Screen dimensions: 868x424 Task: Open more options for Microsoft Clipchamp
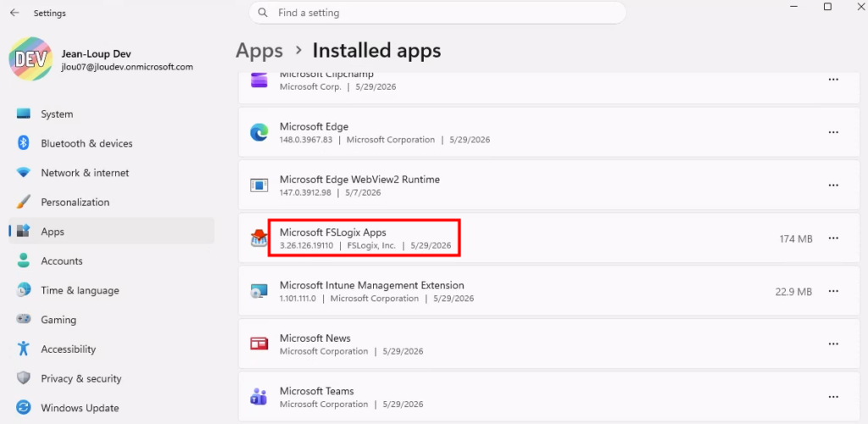[833, 79]
